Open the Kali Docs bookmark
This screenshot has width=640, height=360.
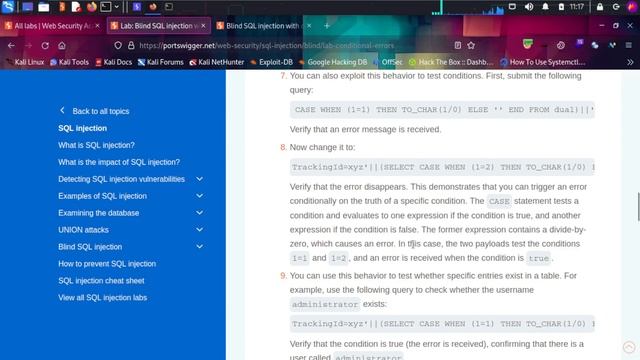113,62
